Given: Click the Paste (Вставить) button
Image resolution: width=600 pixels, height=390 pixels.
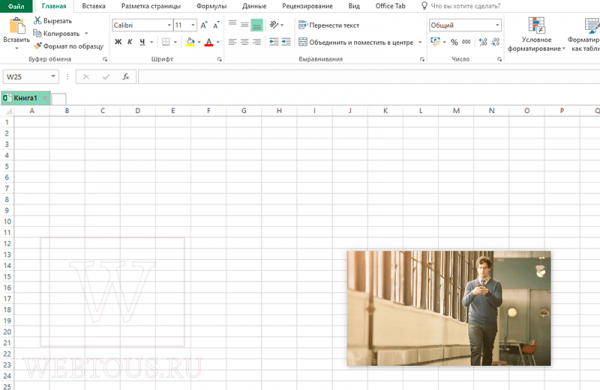Looking at the screenshot, I should click(16, 33).
